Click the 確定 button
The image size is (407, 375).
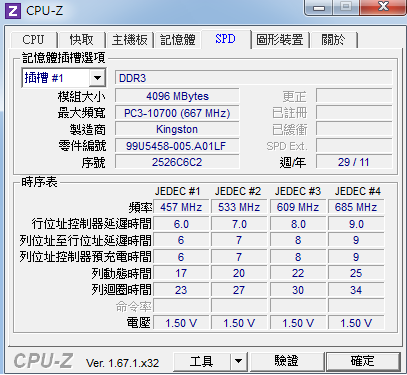[x=363, y=361]
